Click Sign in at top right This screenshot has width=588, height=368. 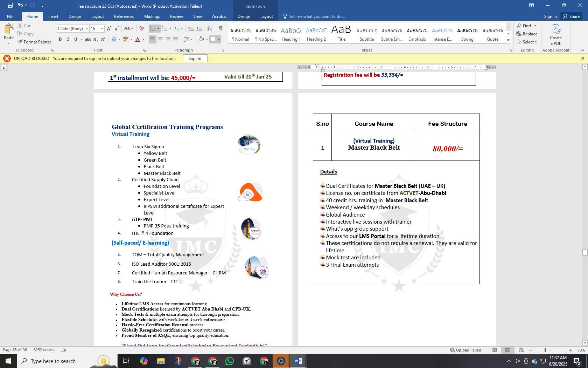(550, 16)
